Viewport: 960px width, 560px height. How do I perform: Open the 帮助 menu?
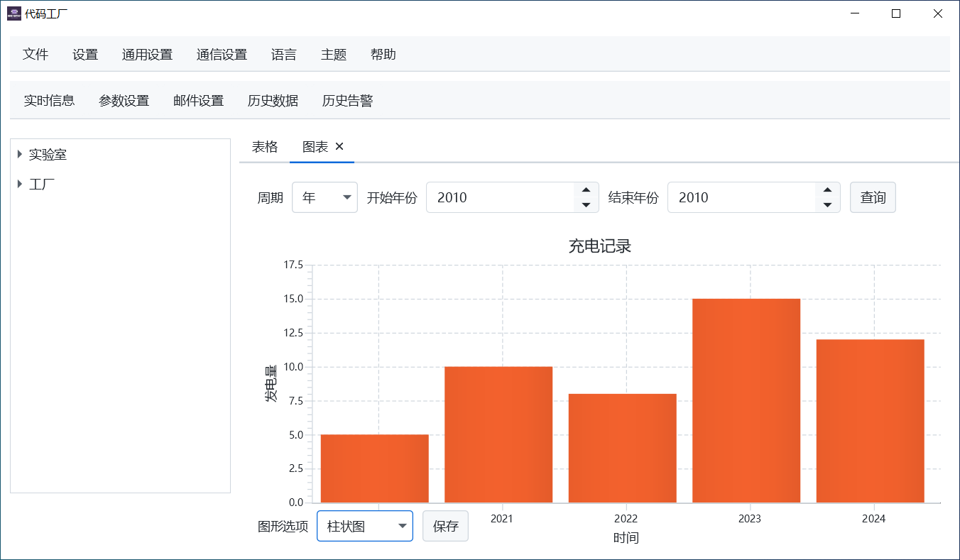383,55
